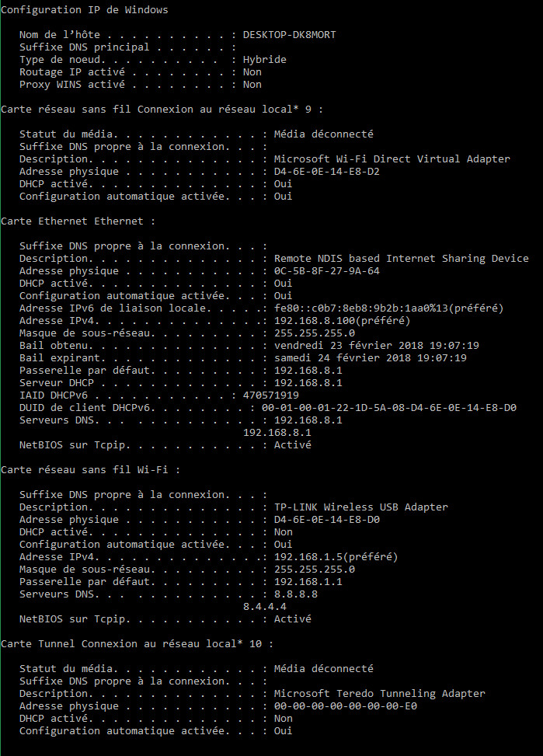Click the "Carte Ethernet Ethernet" section header

coord(78,221)
